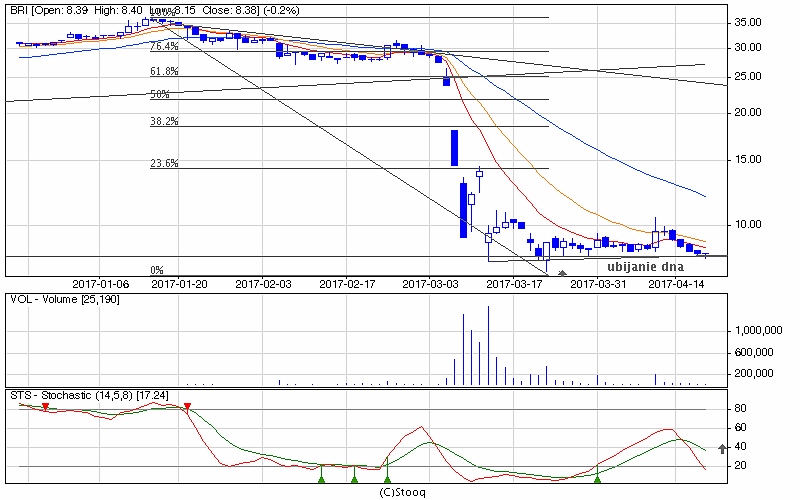The image size is (800, 500).
Task: Select the 38.2% Fibonacci level label
Action: point(164,121)
